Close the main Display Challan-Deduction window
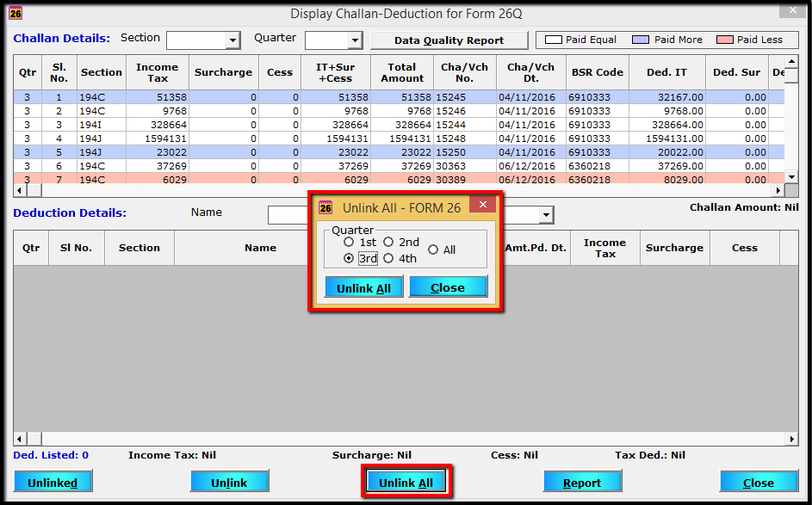The height and width of the screenshot is (505, 812). pyautogui.click(x=792, y=10)
